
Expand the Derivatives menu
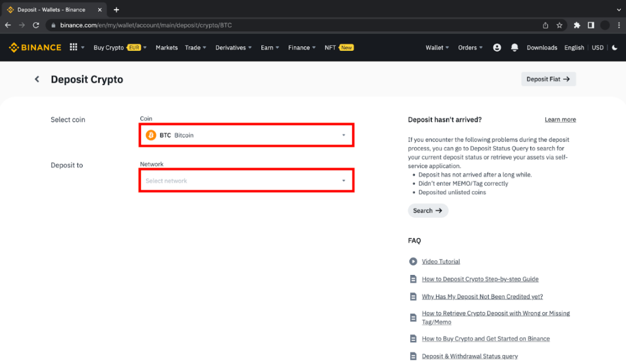pyautogui.click(x=234, y=48)
